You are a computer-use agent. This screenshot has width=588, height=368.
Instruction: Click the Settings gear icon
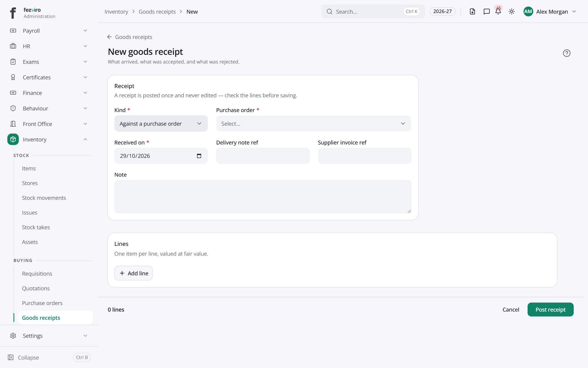(13, 336)
